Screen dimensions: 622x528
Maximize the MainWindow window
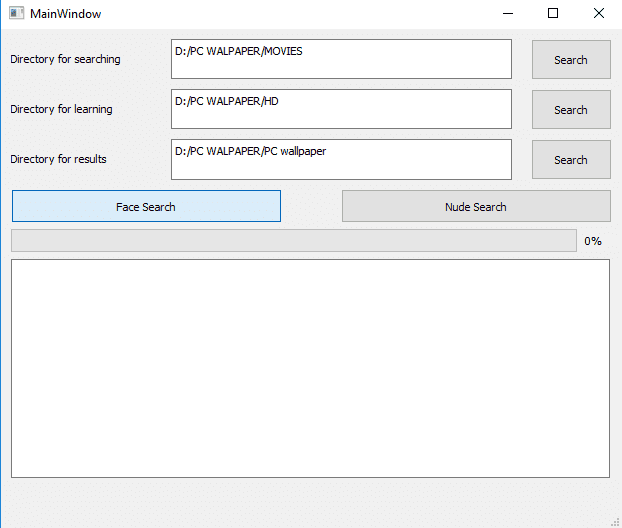pos(553,14)
